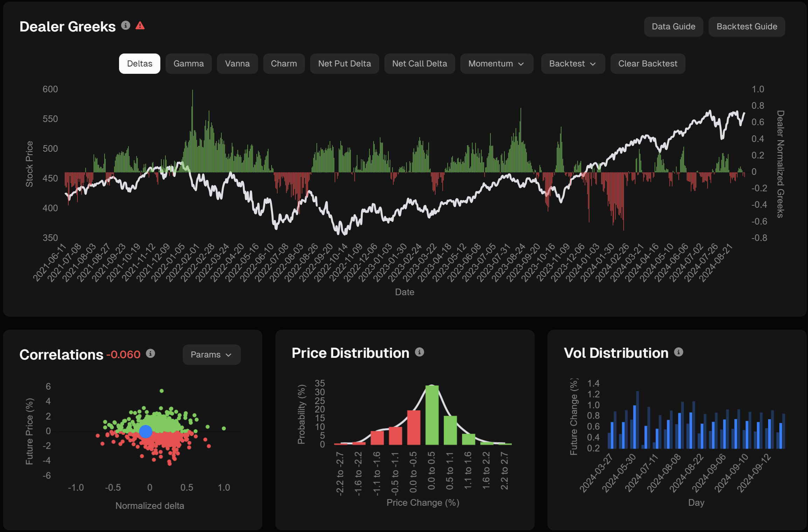Image resolution: width=808 pixels, height=532 pixels.
Task: Click Vol Distribution info icon
Action: coord(678,352)
